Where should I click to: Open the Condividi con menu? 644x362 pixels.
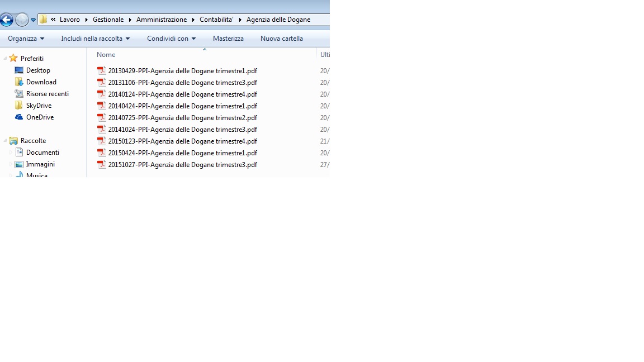[171, 39]
